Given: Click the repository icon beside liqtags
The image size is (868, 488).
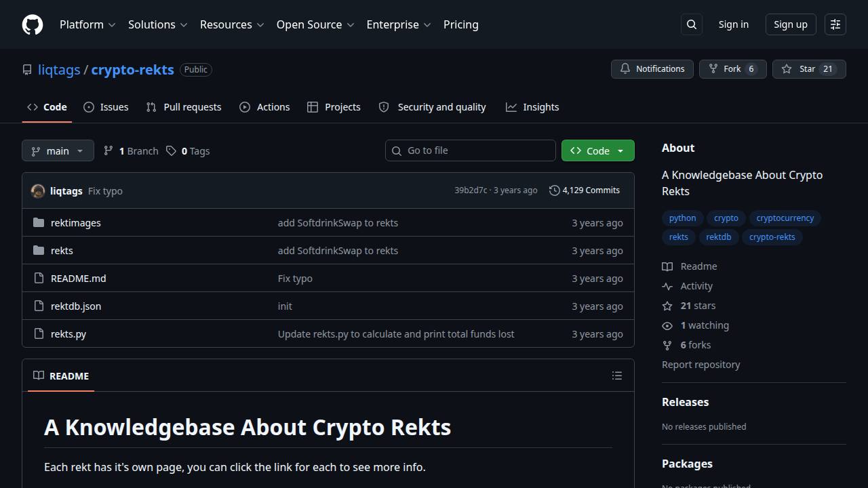Looking at the screenshot, I should tap(27, 70).
